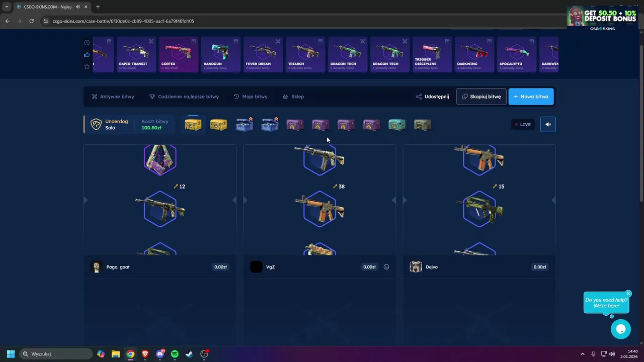Open Steam from the taskbar

pos(189,354)
